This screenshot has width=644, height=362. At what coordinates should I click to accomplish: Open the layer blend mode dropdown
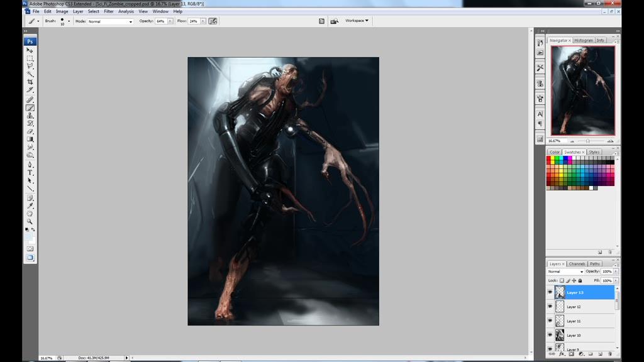[565, 271]
